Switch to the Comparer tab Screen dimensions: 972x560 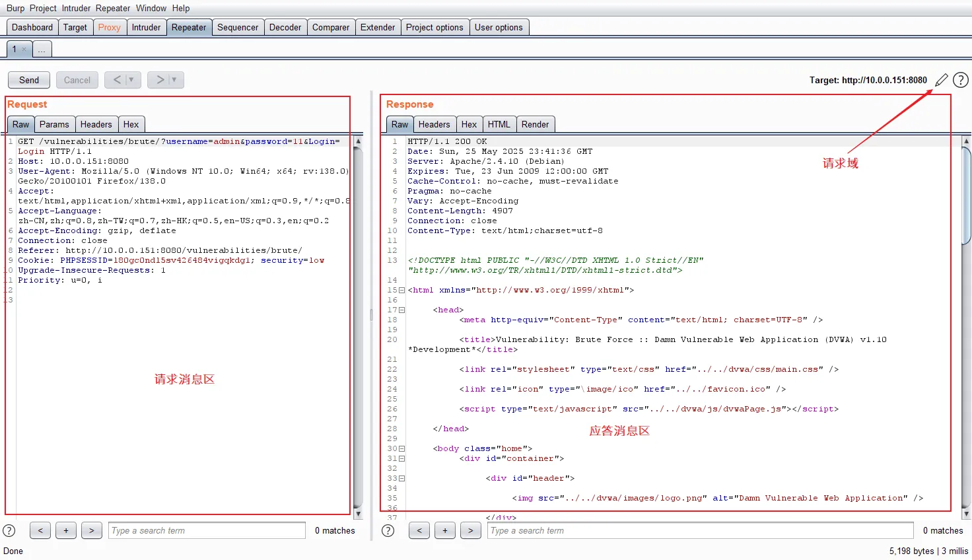331,27
